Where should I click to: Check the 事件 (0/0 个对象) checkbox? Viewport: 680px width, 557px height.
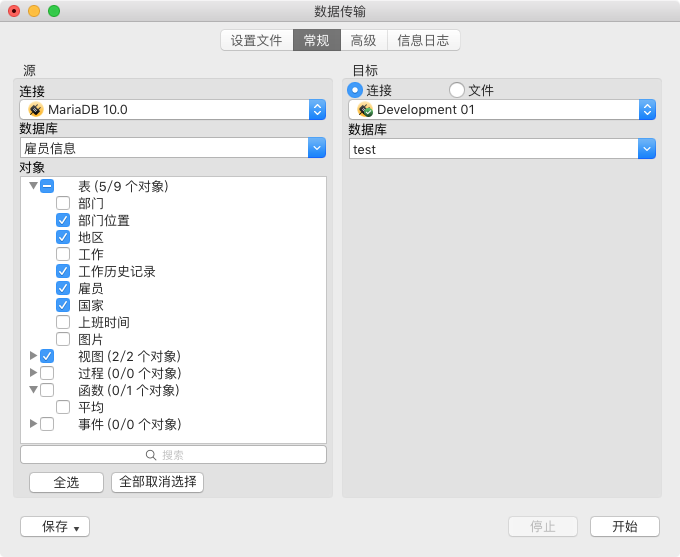coord(47,424)
